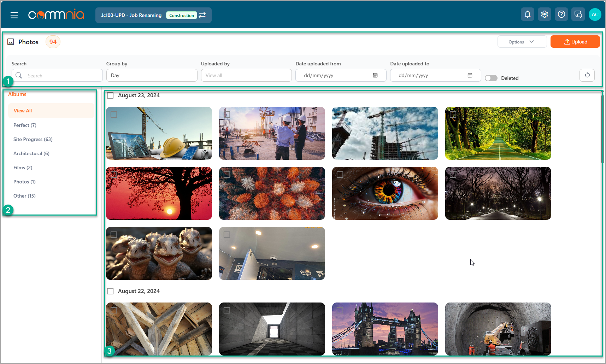Open the Jc100-UPD - Job Renaming project selector
This screenshot has width=606, height=364.
153,15
